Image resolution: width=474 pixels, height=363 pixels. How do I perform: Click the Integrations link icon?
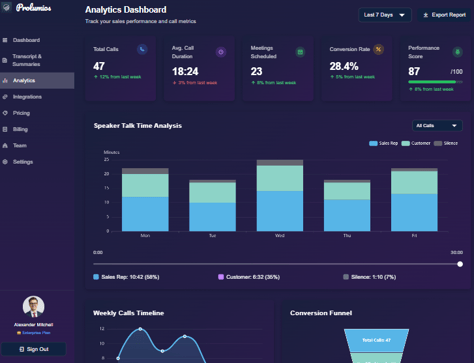click(x=5, y=97)
